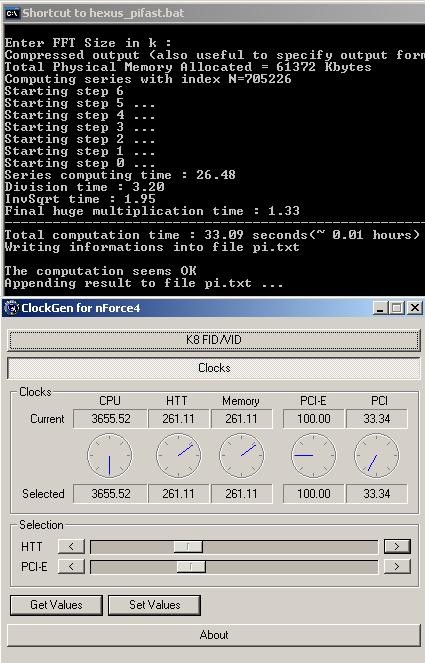Click 'Total Physical Memory Allocated' line

(x=188, y=67)
